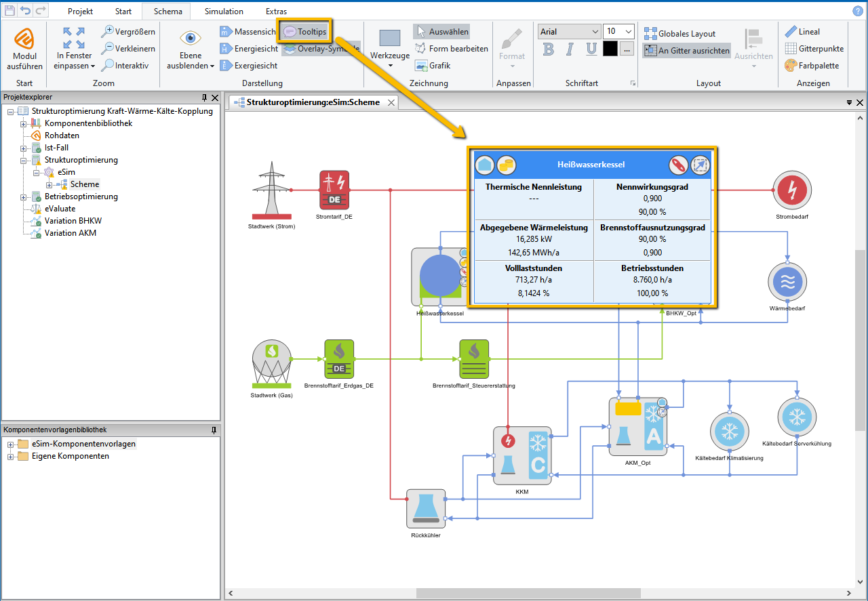Toggle Overlay-Symbole display
The image size is (868, 601).
[321, 49]
